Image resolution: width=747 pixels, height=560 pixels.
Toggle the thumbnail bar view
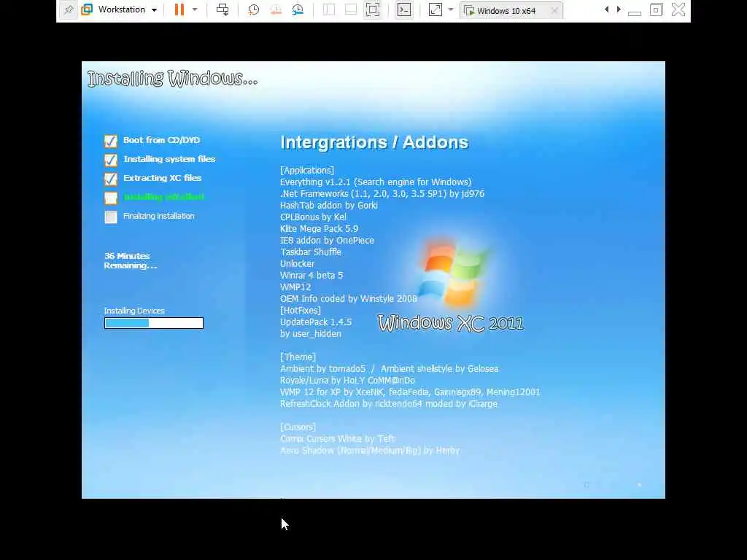pyautogui.click(x=351, y=9)
